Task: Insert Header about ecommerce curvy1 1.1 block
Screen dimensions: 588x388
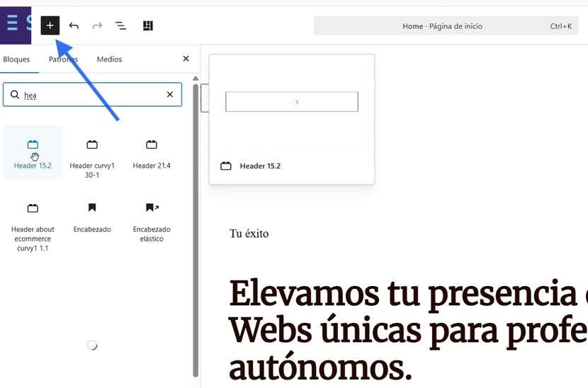Action: [33, 225]
